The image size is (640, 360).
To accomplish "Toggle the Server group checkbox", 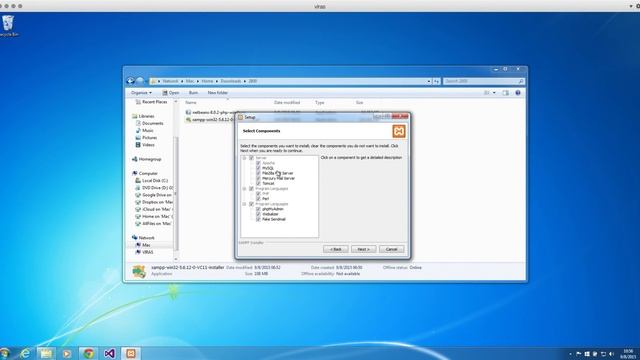I will [x=251, y=158].
